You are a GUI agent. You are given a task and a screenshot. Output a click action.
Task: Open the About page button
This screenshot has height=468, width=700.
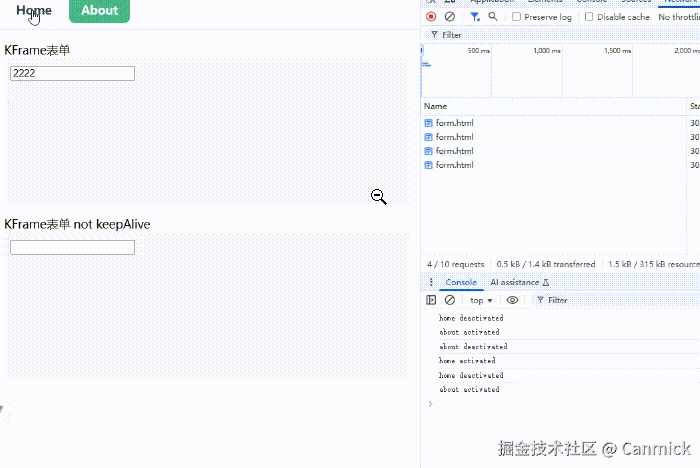point(100,11)
